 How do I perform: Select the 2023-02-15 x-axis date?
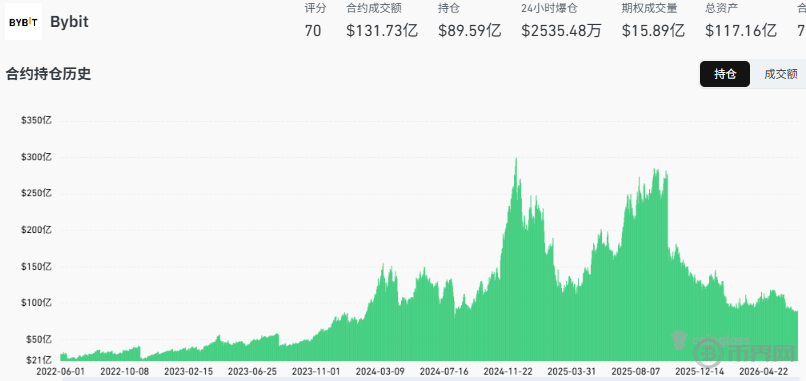[x=188, y=371]
